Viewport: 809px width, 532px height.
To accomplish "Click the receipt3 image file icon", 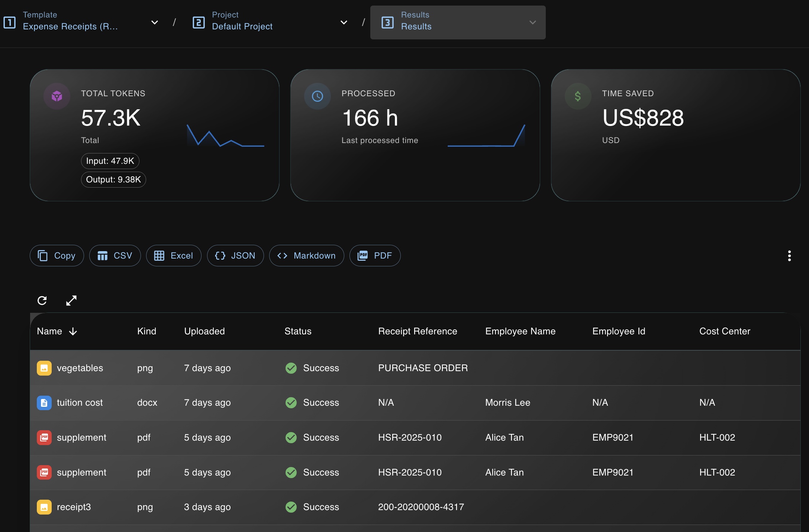I will 44,507.
